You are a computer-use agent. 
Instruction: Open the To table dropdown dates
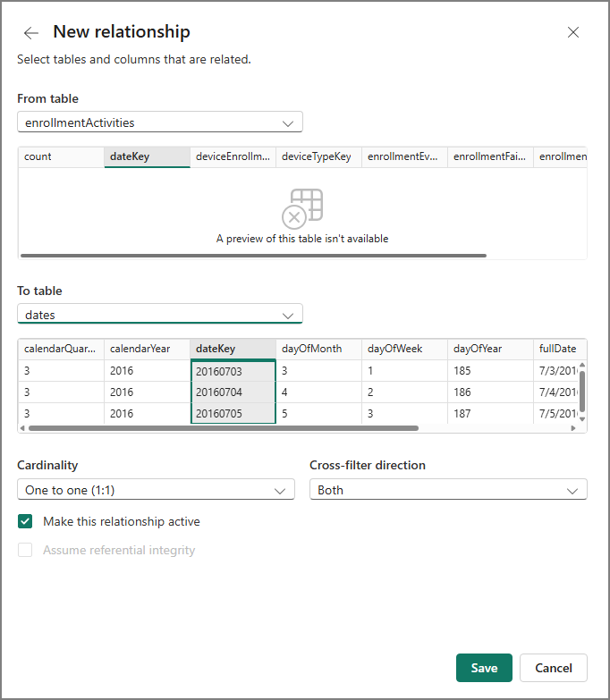click(160, 315)
